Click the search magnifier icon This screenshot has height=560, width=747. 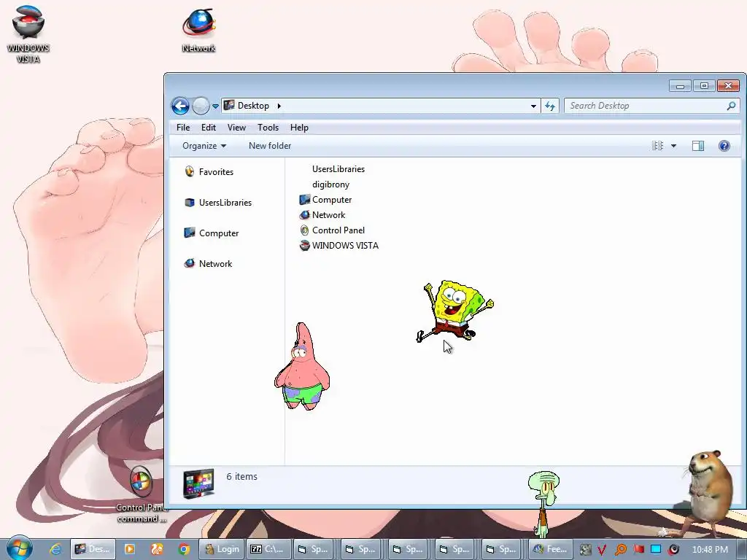731,106
